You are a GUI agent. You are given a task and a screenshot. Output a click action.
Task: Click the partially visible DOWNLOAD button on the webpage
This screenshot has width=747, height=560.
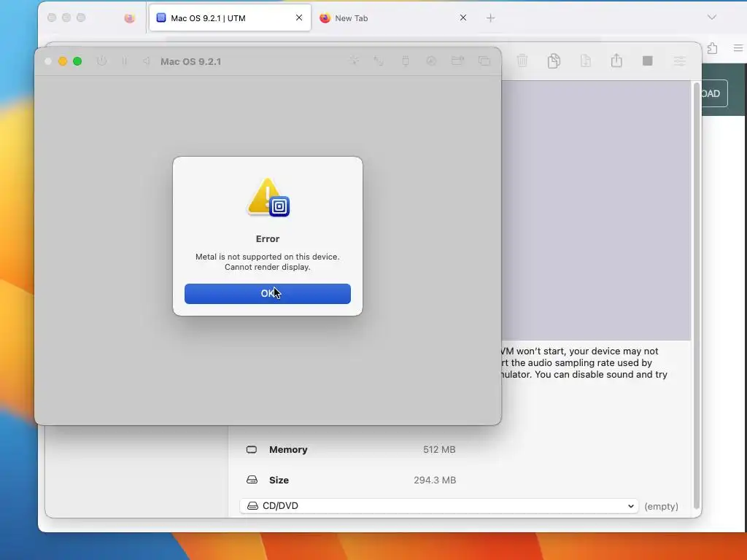point(714,93)
